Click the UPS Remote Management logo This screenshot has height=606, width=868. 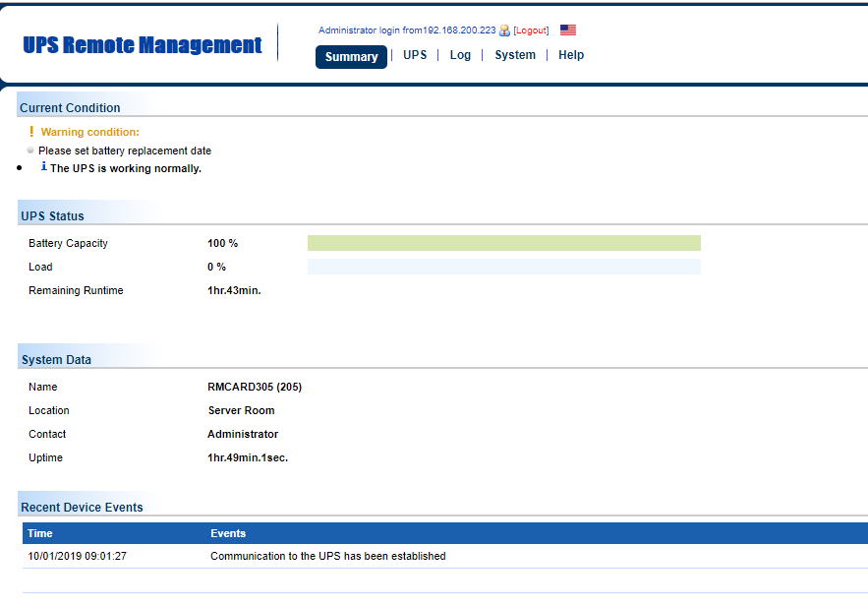pos(143,45)
